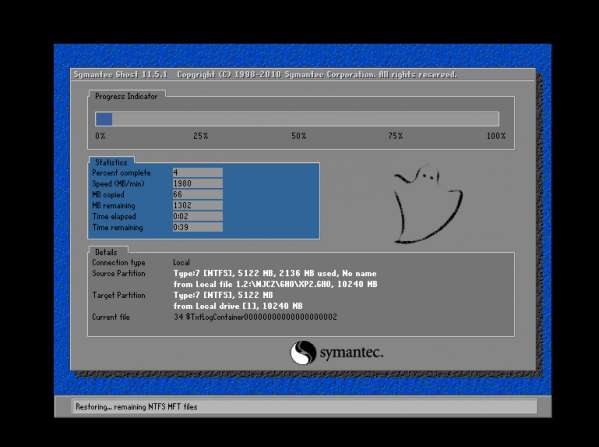The height and width of the screenshot is (447, 599).
Task: Click the Time remaining value field
Action: (x=198, y=227)
